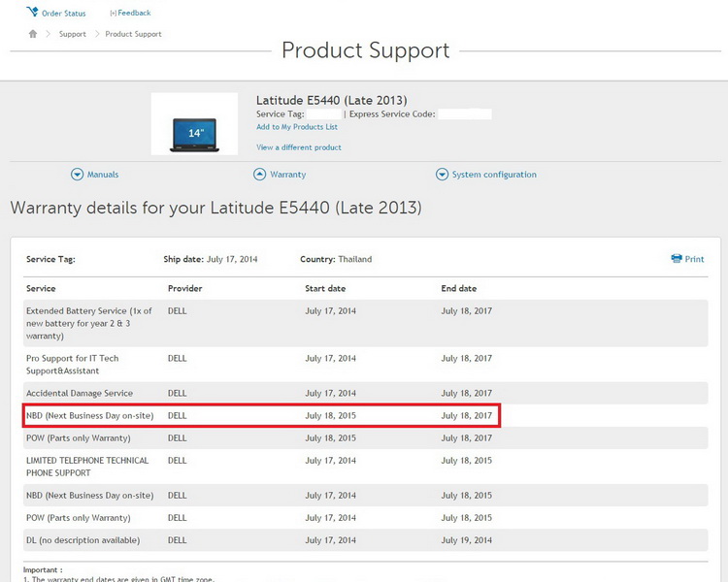
Task: Click Add to My Products List
Action: coord(297,127)
